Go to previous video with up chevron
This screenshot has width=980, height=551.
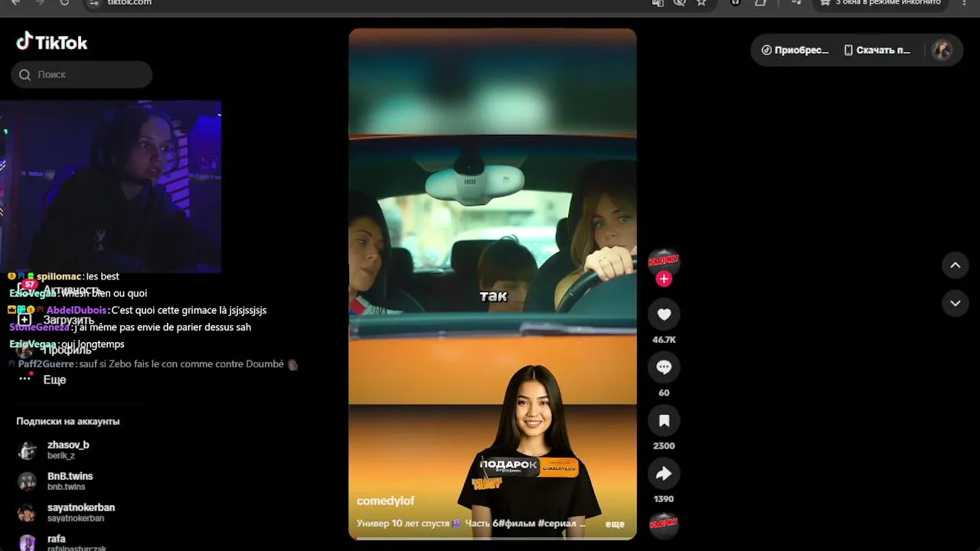click(955, 266)
